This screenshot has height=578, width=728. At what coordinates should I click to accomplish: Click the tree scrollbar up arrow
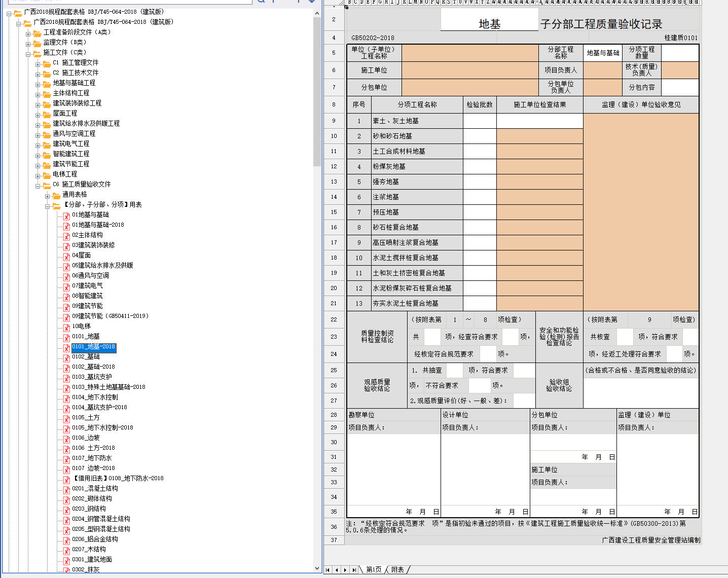pos(317,12)
